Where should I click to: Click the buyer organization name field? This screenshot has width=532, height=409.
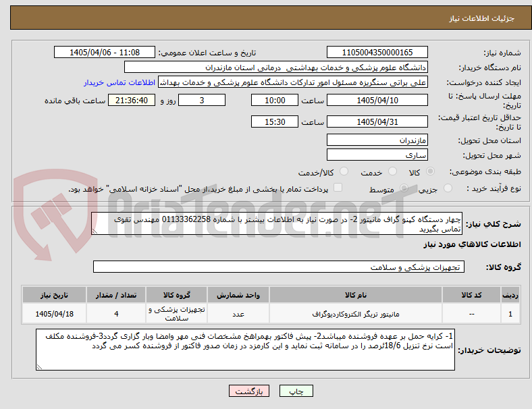click(276, 67)
